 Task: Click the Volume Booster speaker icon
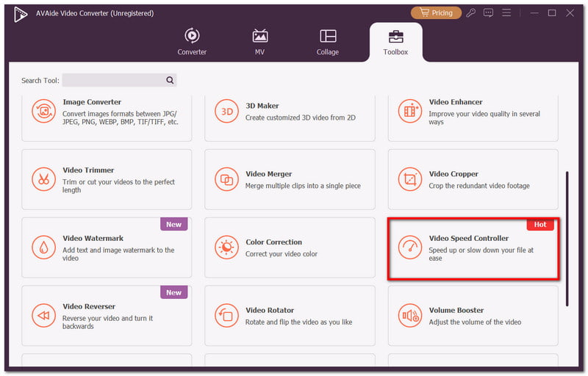click(410, 316)
